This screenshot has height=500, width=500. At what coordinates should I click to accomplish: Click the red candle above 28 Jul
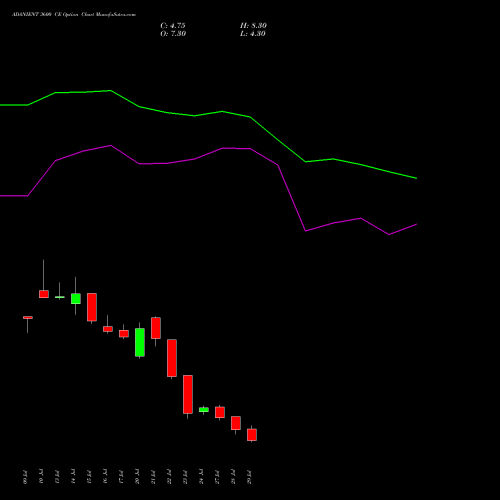(x=236, y=423)
